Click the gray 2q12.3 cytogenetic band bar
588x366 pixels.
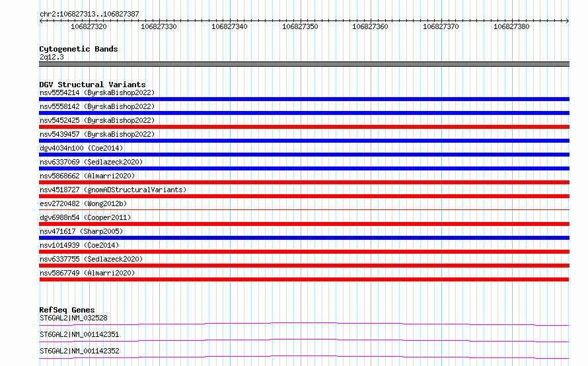(304, 64)
